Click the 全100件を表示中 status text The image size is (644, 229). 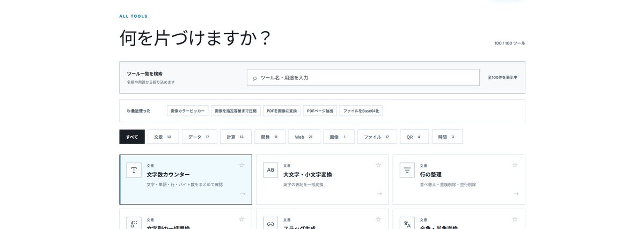point(502,78)
